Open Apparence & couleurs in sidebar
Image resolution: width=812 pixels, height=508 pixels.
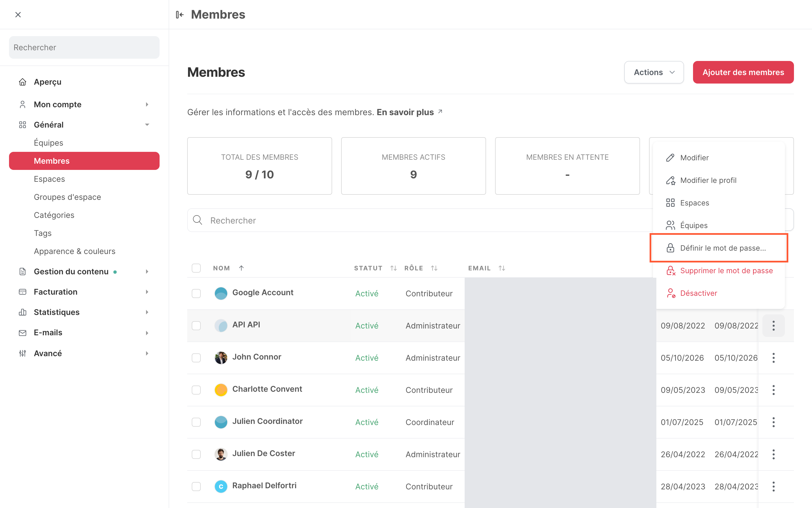74,251
